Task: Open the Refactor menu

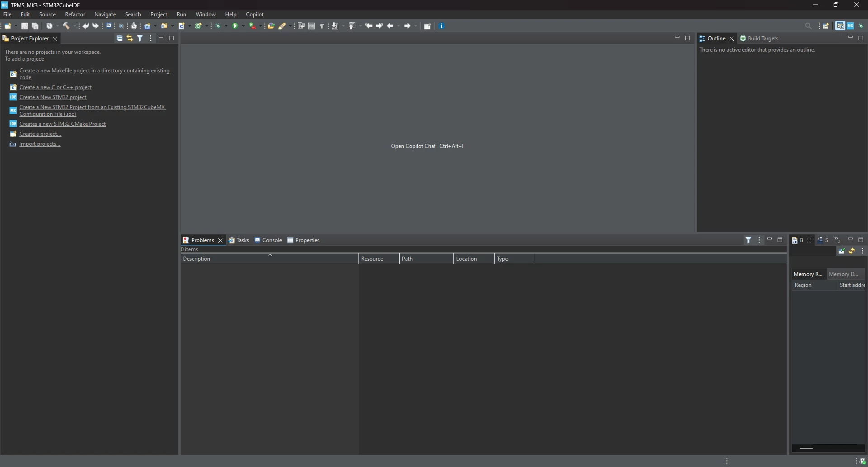Action: coord(75,14)
